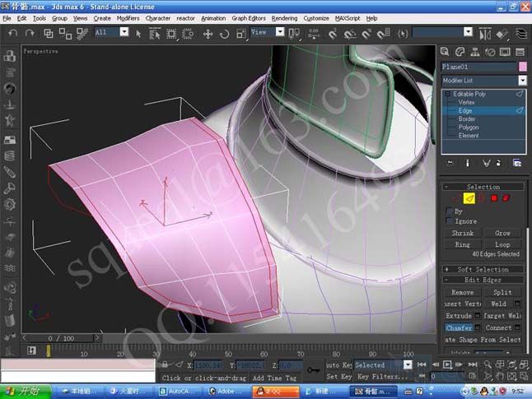The width and height of the screenshot is (532, 399).
Task: Click the Redo arrow in main toolbar
Action: point(30,33)
